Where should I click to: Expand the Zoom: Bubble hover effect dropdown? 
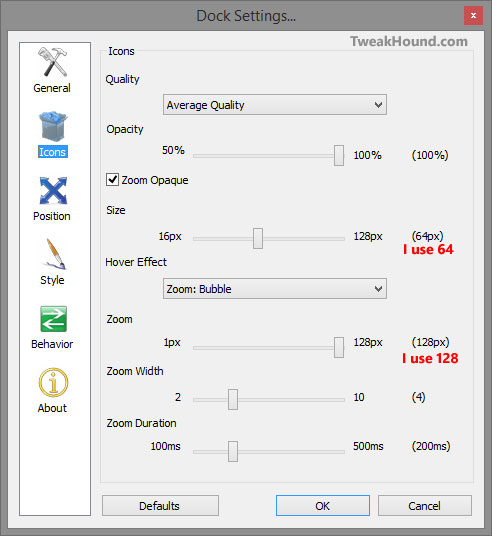click(x=275, y=289)
